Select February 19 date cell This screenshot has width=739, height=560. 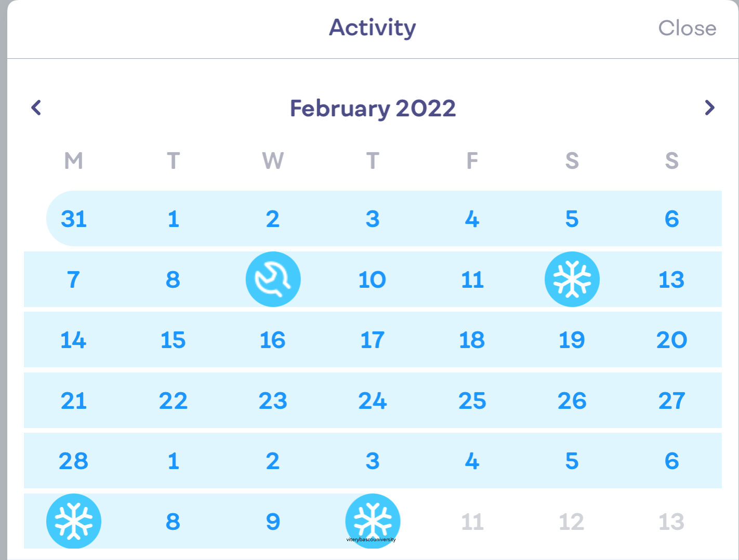572,340
